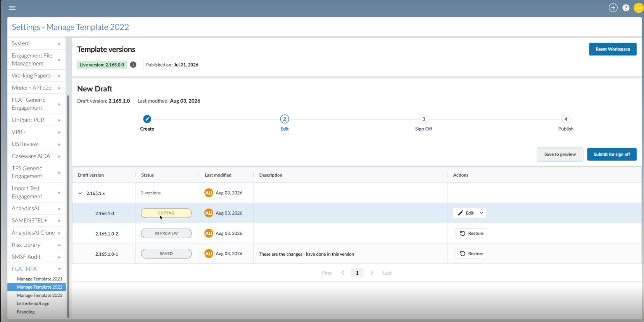Click the Draft version column header

click(x=91, y=175)
